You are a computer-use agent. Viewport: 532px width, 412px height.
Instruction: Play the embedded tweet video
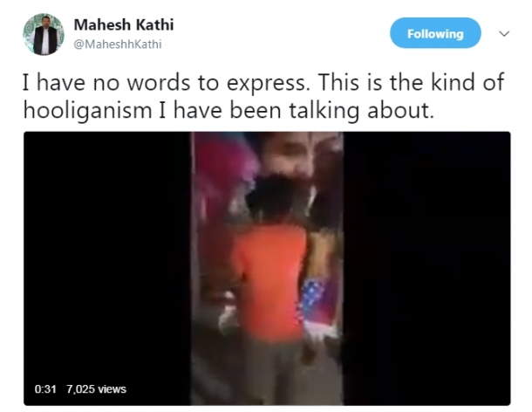[x=267, y=268]
